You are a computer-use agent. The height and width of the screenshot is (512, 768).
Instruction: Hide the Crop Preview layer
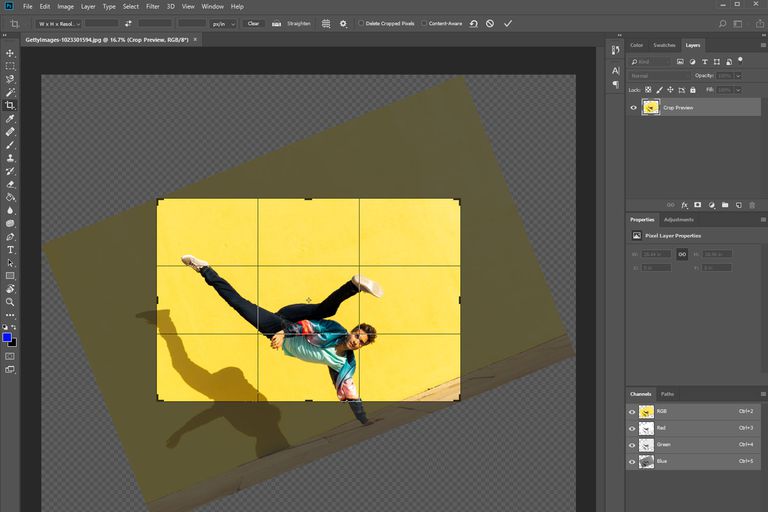pos(633,107)
